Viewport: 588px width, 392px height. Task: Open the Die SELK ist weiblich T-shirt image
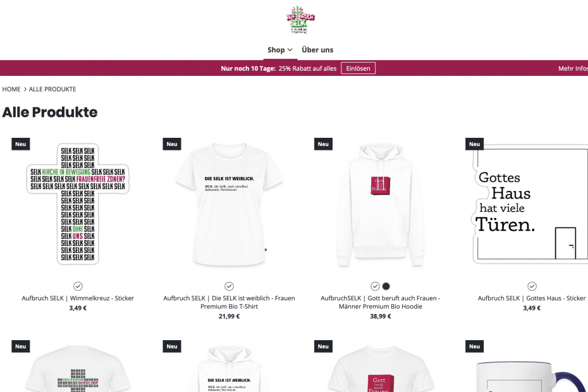click(x=229, y=204)
